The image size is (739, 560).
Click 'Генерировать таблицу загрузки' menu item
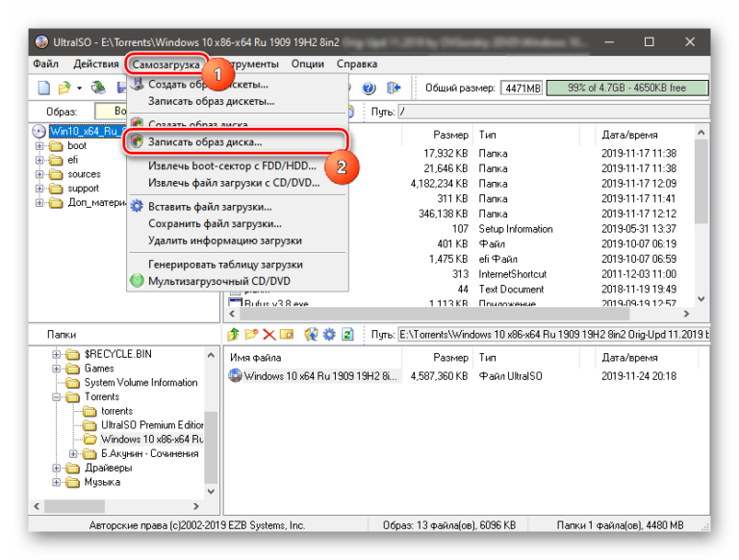click(x=225, y=264)
